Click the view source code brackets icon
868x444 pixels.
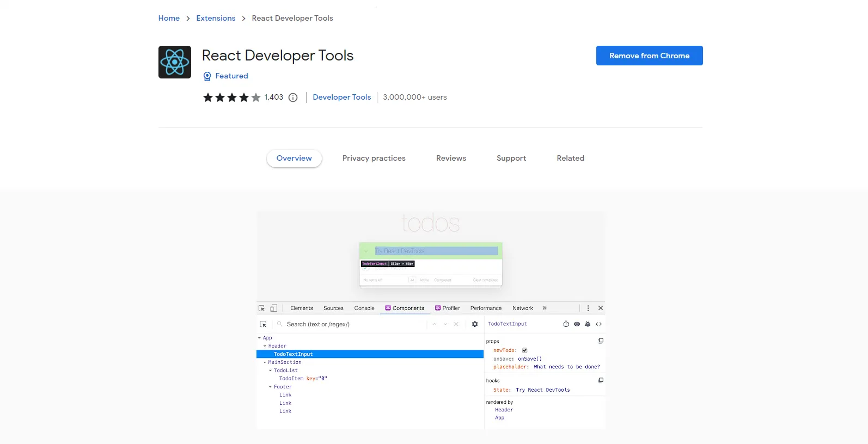[598, 324]
